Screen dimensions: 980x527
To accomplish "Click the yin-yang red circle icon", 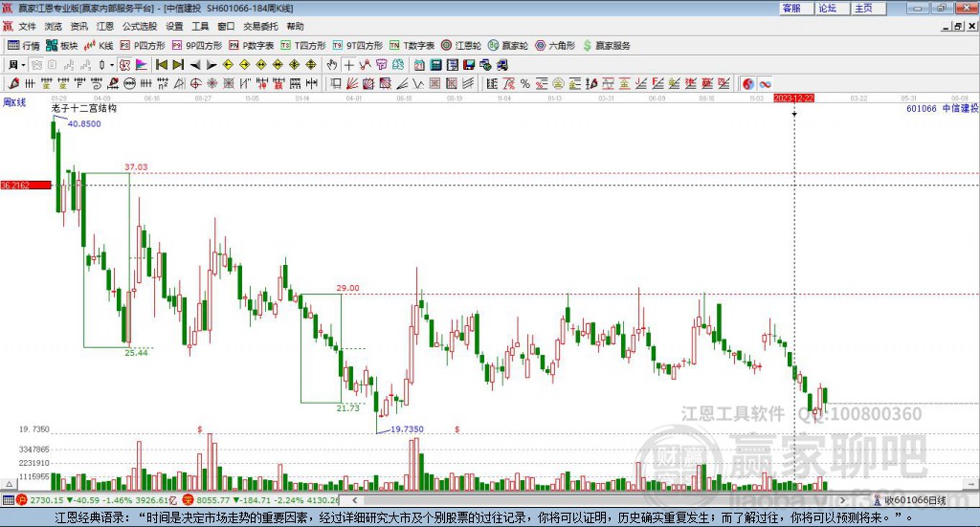I will [x=748, y=83].
